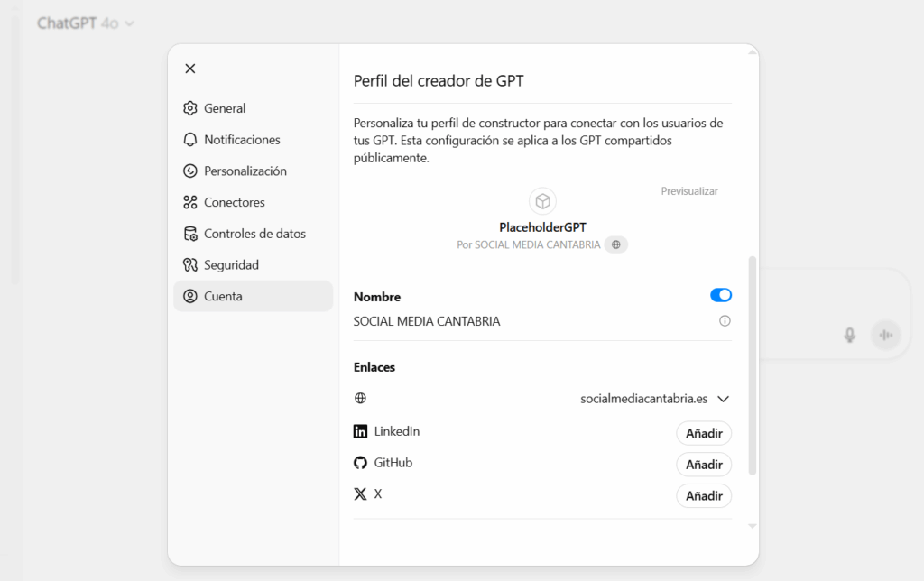
Task: Click the voice mode waveform icon
Action: click(x=886, y=335)
